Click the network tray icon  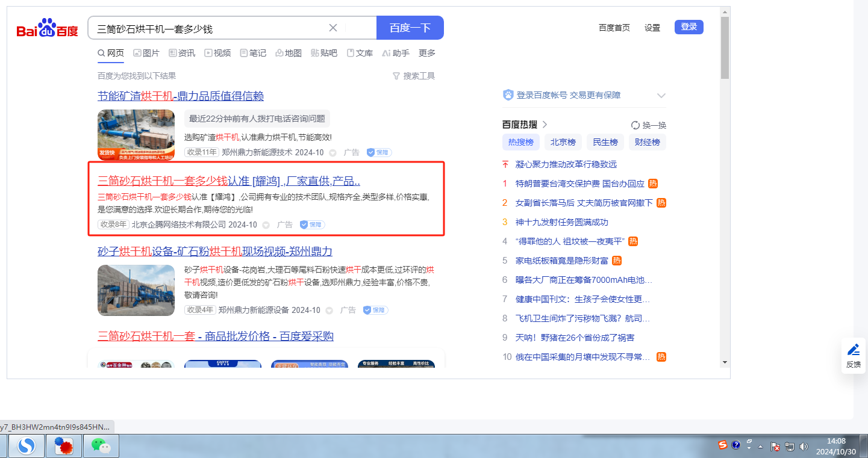tap(789, 447)
